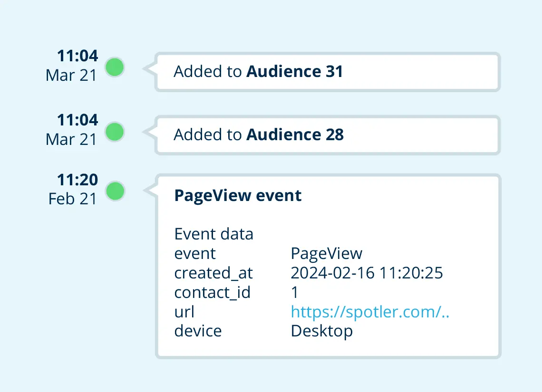Image resolution: width=542 pixels, height=392 pixels.
Task: Click the green dot beside Audience 31
Action: (115, 67)
